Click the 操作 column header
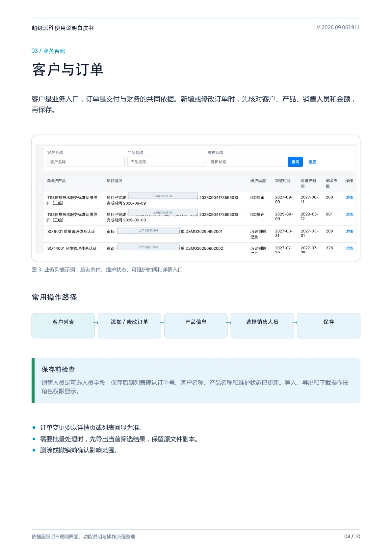Screen dimensions: 392x554 pos(349,181)
